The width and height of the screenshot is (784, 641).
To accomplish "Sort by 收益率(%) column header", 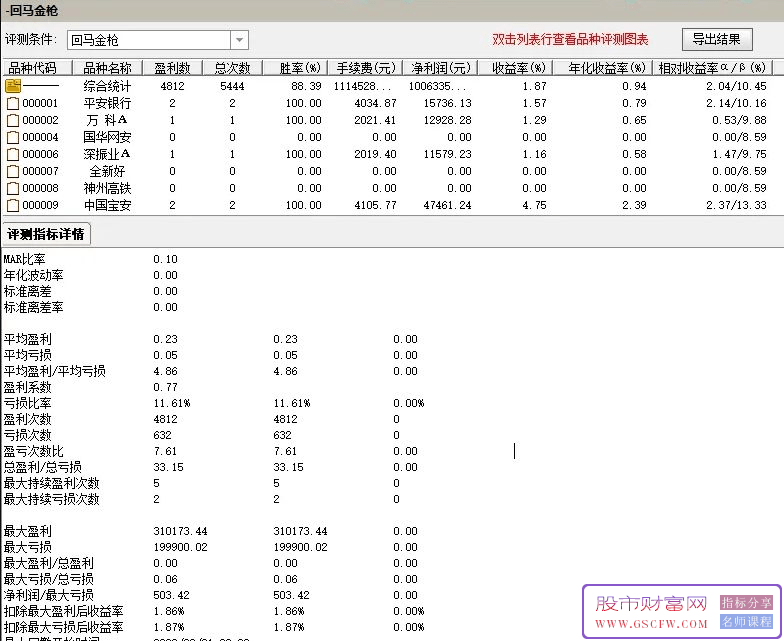I will click(x=515, y=68).
